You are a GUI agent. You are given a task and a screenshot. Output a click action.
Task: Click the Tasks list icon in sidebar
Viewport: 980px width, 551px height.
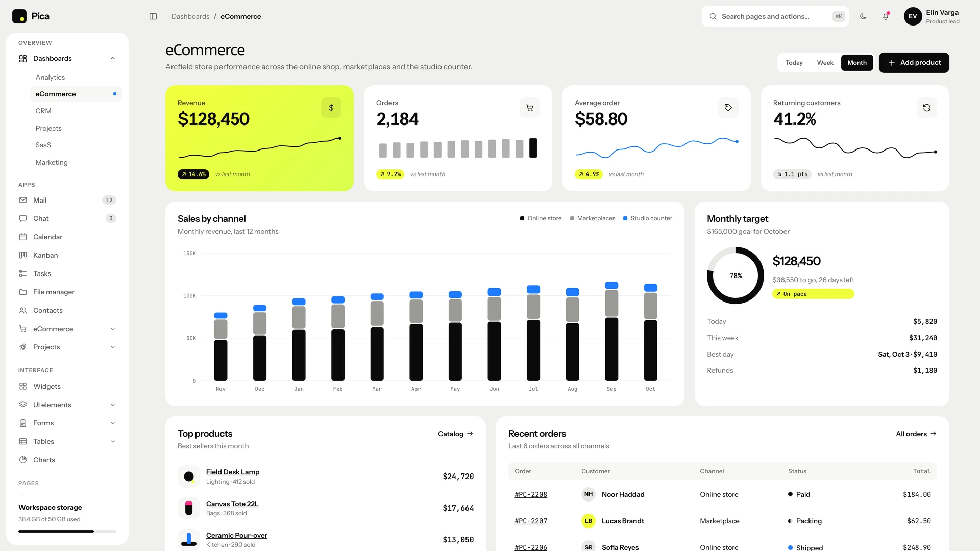coord(23,273)
